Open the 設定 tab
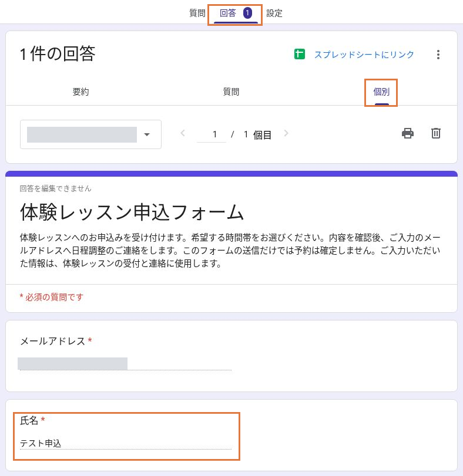Image resolution: width=463 pixels, height=476 pixels. point(274,13)
